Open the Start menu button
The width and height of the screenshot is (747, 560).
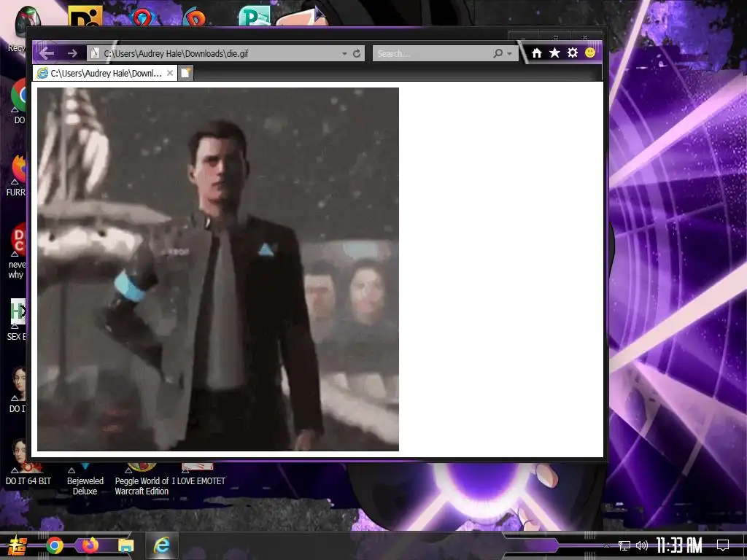pyautogui.click(x=18, y=545)
